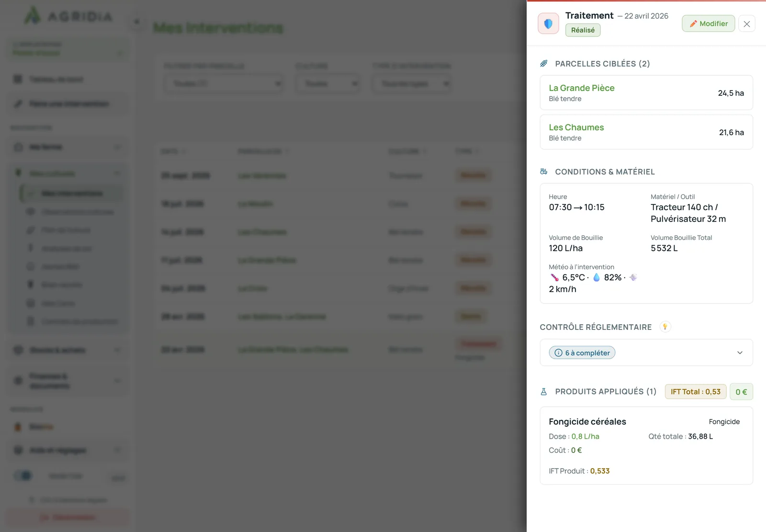Image resolution: width=766 pixels, height=532 pixels.
Task: Click the IFT Total : 0,53 badge
Action: [696, 392]
